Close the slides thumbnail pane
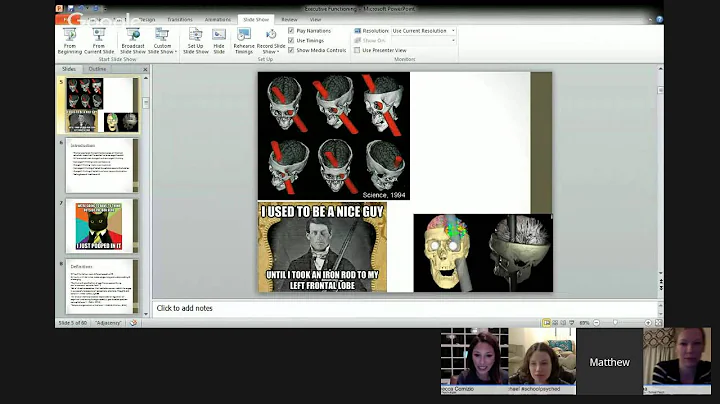Viewport: 720px width, 404px height. (x=145, y=69)
